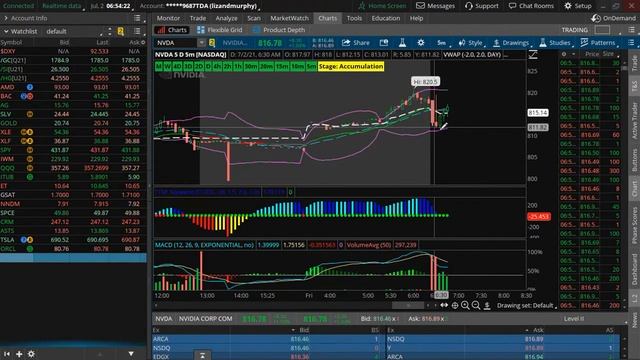Select the W timeframe label
The height and width of the screenshot is (360, 640).
coord(167,67)
